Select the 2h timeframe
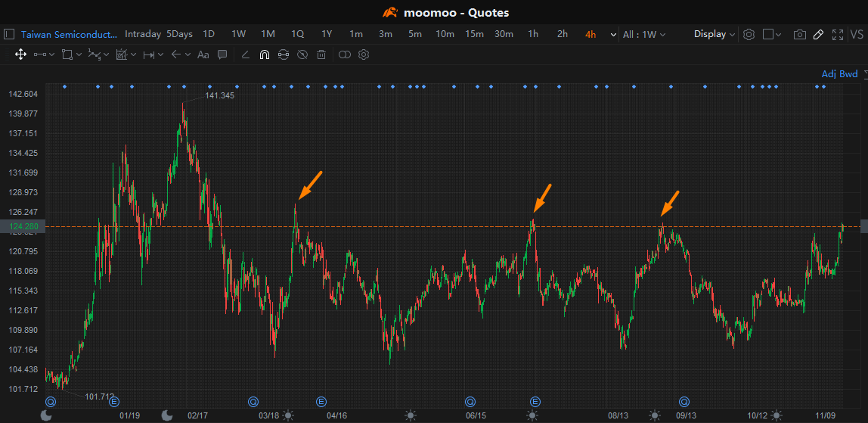Viewport: 868px width, 423px height. click(x=563, y=34)
